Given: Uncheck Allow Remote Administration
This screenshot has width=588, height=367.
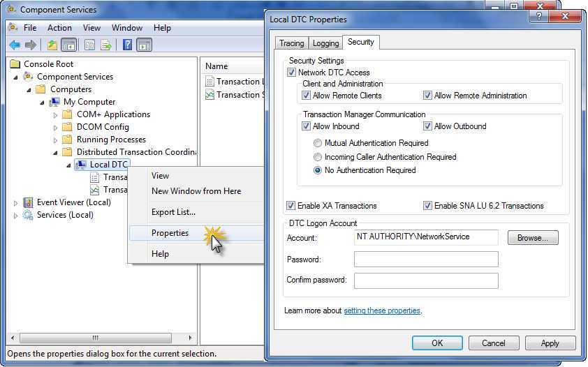Looking at the screenshot, I should coord(427,96).
